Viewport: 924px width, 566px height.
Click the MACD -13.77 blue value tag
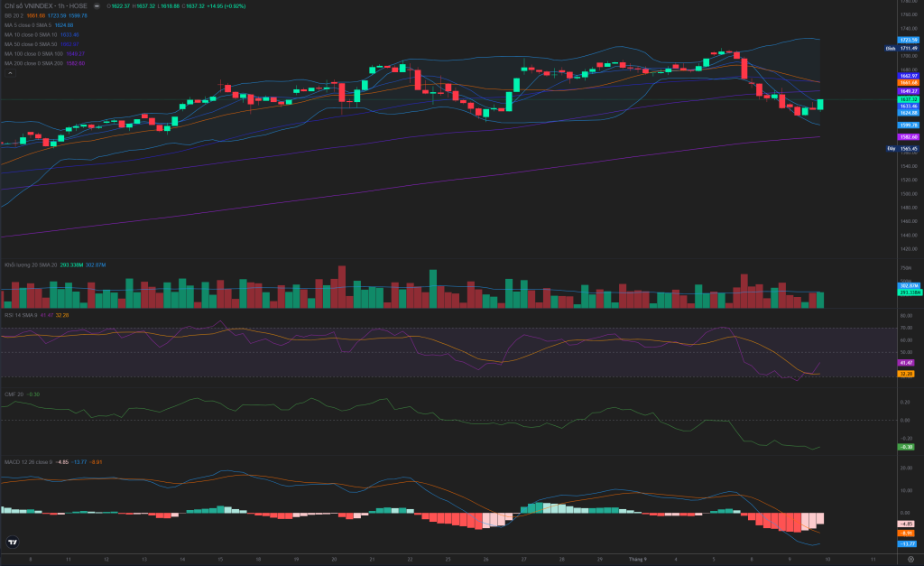[x=906, y=543]
